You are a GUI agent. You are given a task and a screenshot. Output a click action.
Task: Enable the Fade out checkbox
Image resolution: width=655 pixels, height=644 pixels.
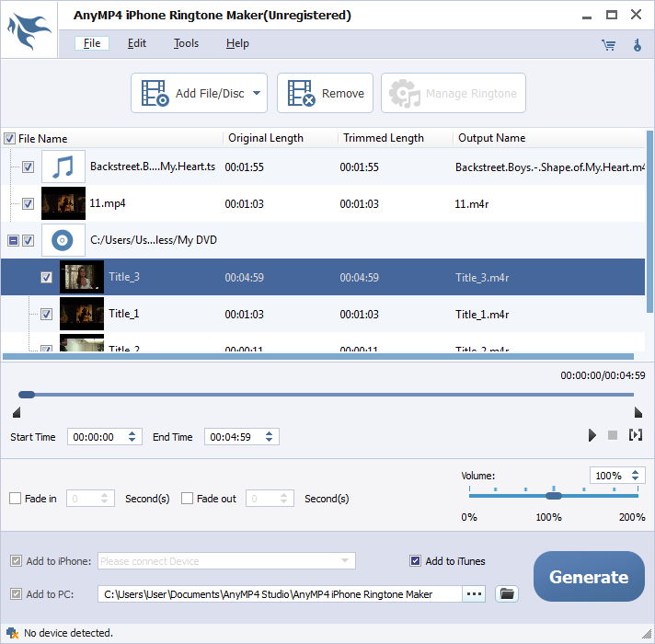187,499
